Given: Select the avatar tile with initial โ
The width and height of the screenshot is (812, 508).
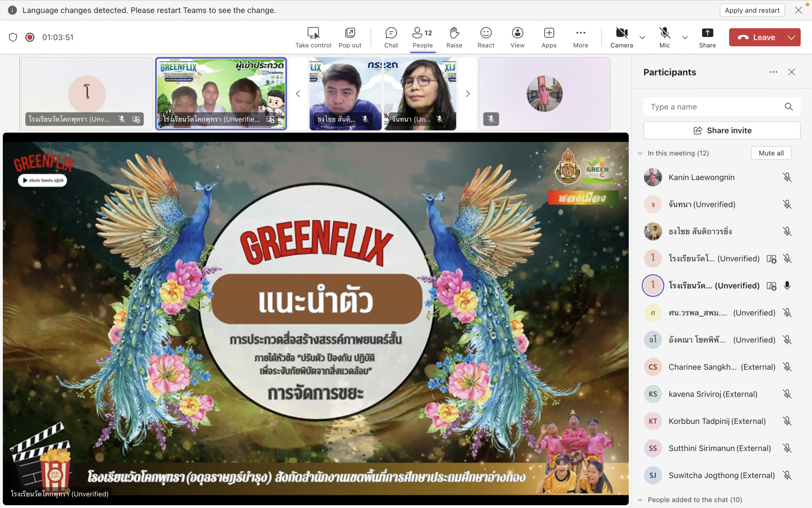Looking at the screenshot, I should pos(87,94).
